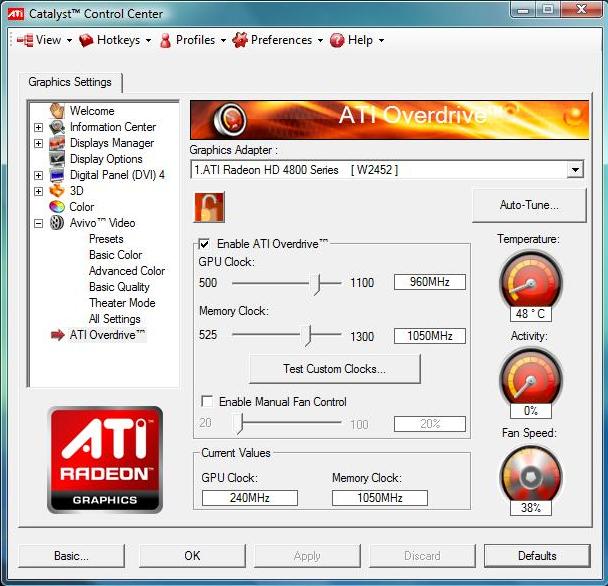Open the Preferences menu
Viewport: 608px width, 586px height.
[278, 40]
